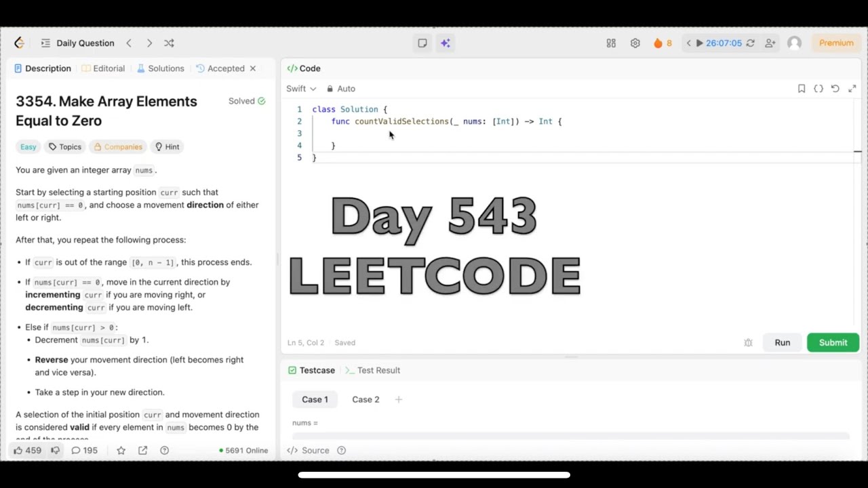This screenshot has height=488, width=868.
Task: Reveal the Hint
Action: [x=167, y=146]
